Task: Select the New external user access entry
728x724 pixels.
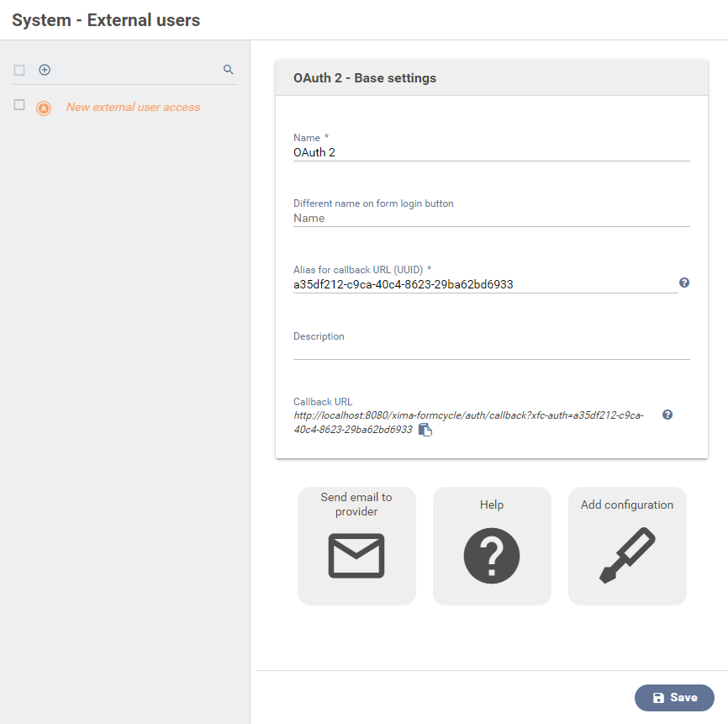Action: (x=134, y=108)
